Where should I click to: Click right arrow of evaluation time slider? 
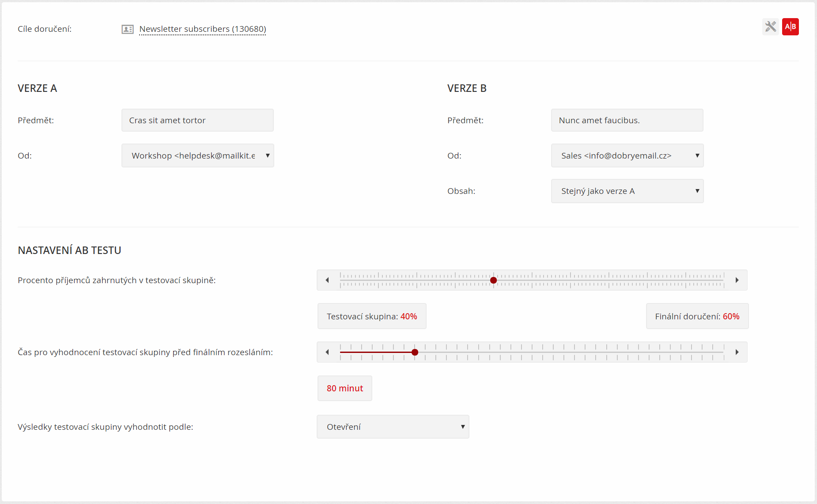click(737, 352)
